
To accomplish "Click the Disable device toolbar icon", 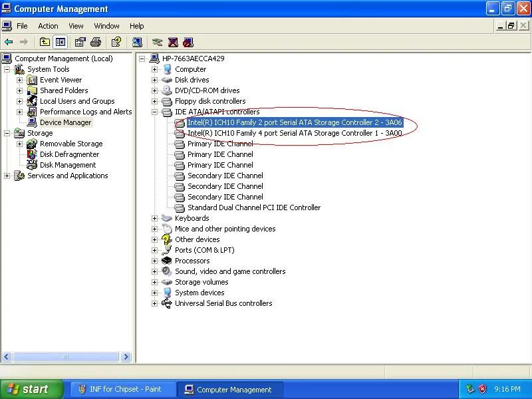I will (x=188, y=42).
